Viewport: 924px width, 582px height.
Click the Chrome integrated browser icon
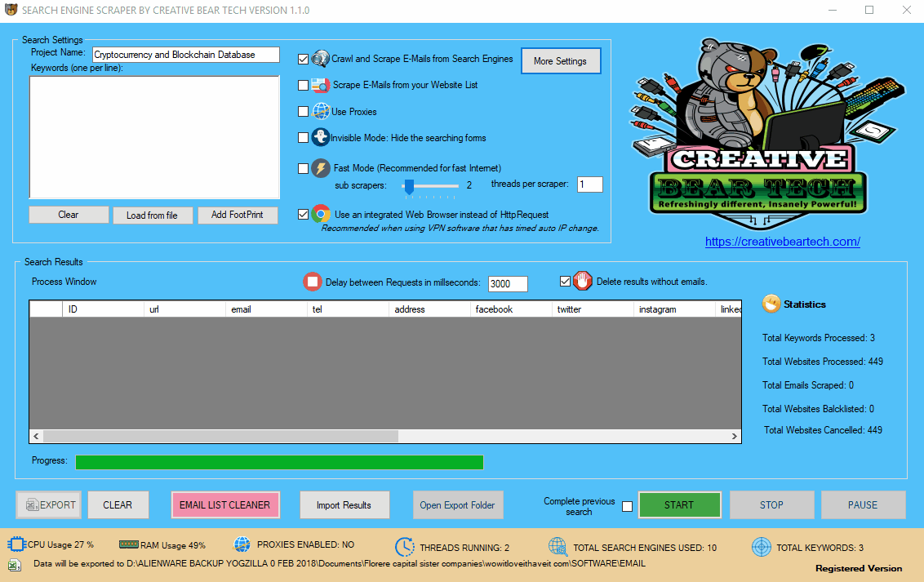coord(321,214)
